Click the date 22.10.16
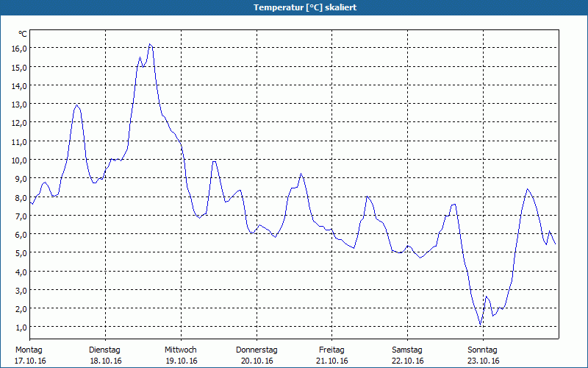This screenshot has width=588, height=368. point(408,361)
